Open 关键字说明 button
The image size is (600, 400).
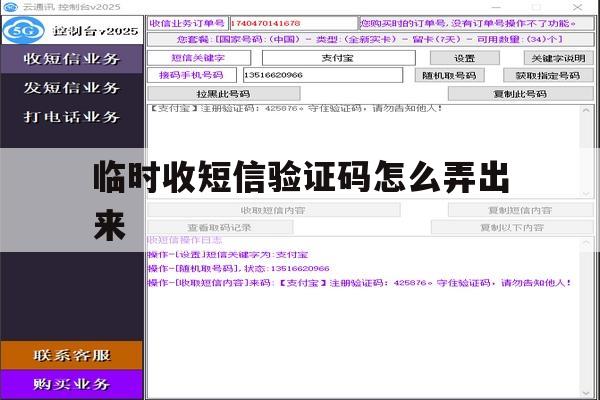pos(558,58)
